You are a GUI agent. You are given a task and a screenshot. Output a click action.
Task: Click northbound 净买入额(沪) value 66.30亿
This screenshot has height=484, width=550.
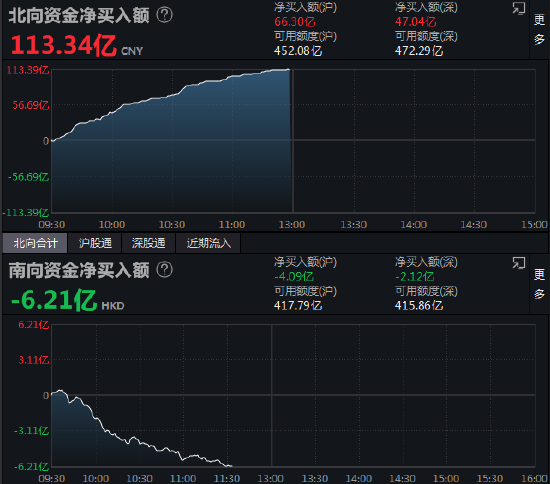(x=295, y=22)
